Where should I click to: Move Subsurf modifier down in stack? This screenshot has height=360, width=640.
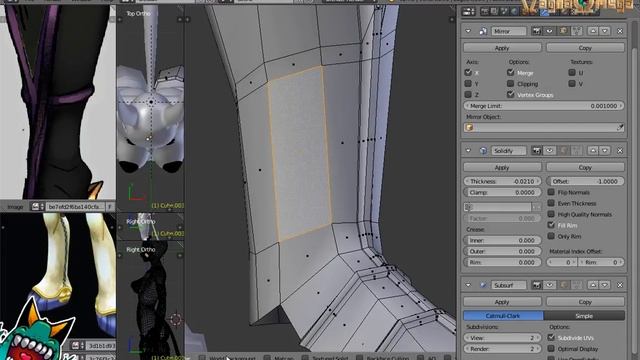(605, 285)
